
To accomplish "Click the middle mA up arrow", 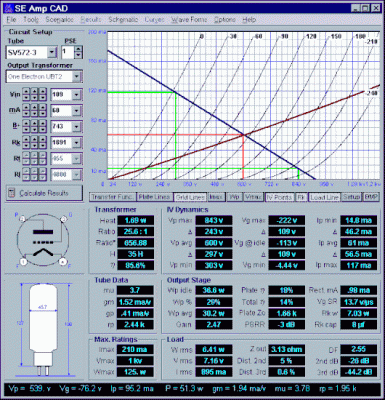I will click(34, 107).
